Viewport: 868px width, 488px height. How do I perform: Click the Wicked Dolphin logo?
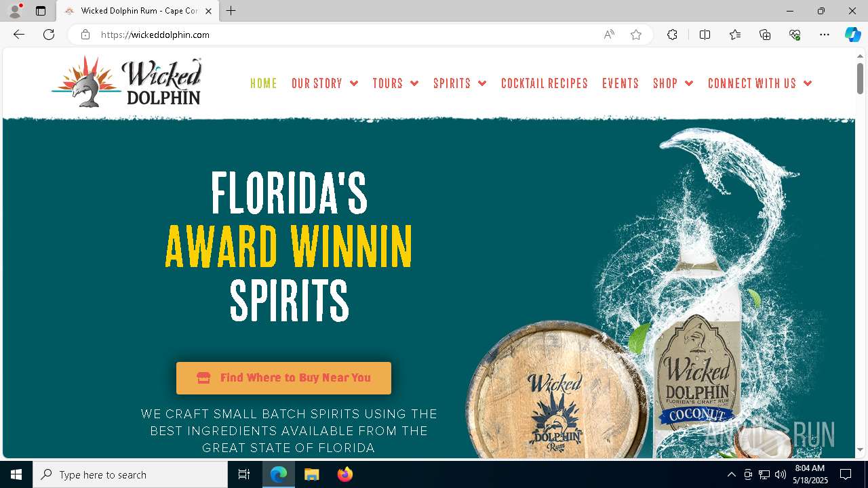click(x=127, y=82)
